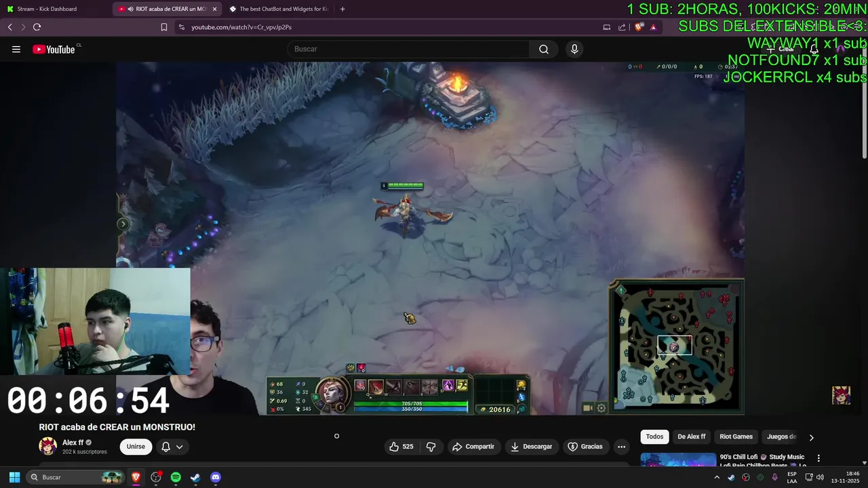Viewport: 868px width, 488px height.
Task: Open Steam from the taskbar
Action: click(195, 477)
